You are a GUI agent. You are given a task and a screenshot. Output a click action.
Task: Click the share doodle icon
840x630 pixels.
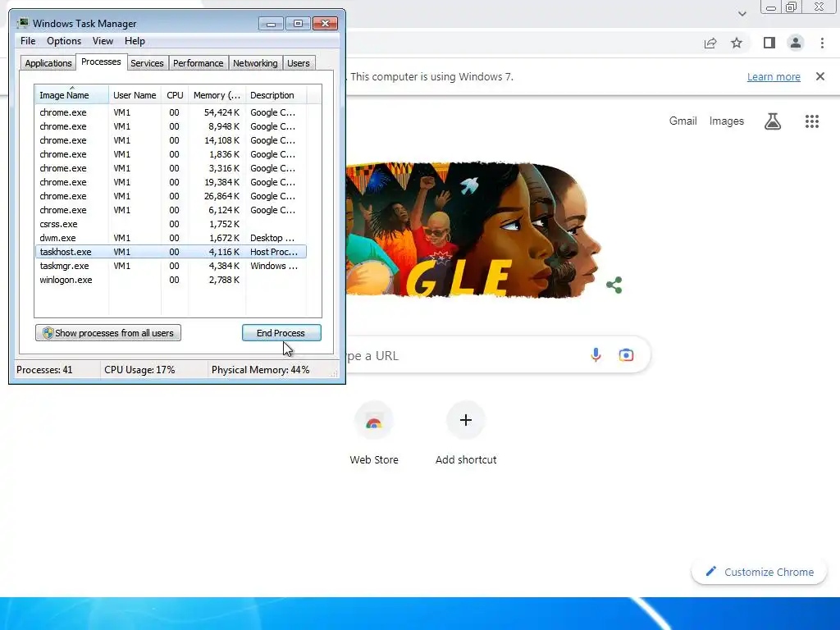(x=614, y=285)
